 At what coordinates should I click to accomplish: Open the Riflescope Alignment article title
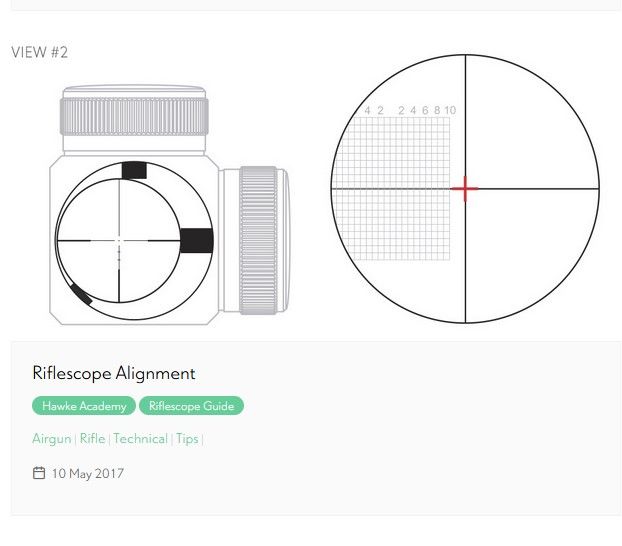tap(114, 373)
